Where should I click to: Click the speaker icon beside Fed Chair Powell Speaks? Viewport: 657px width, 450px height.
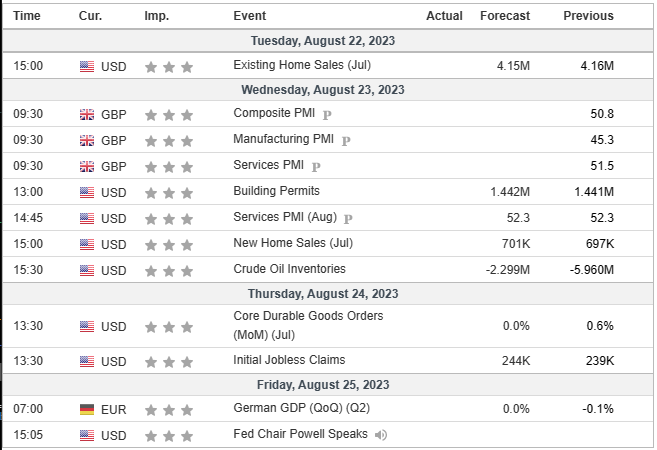click(x=381, y=435)
